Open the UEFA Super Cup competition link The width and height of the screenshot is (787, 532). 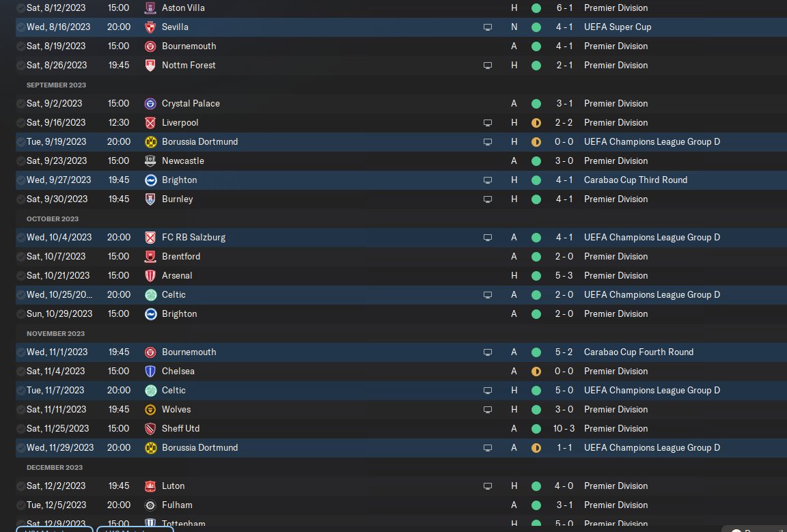[x=618, y=27]
